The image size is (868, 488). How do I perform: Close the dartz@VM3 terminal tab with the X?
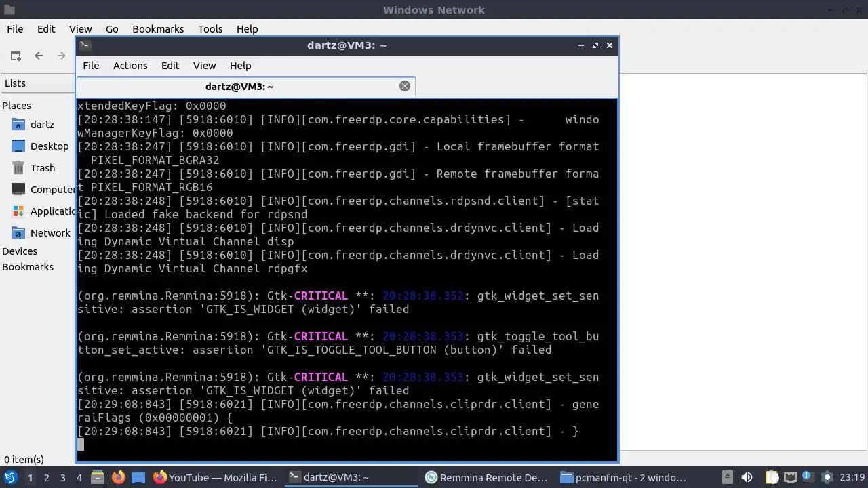tap(405, 86)
